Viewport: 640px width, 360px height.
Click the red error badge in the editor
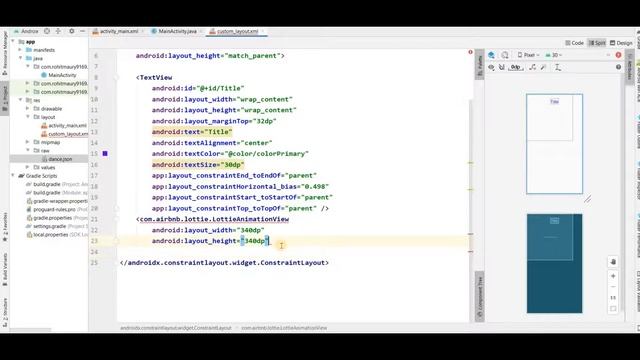pos(470,52)
